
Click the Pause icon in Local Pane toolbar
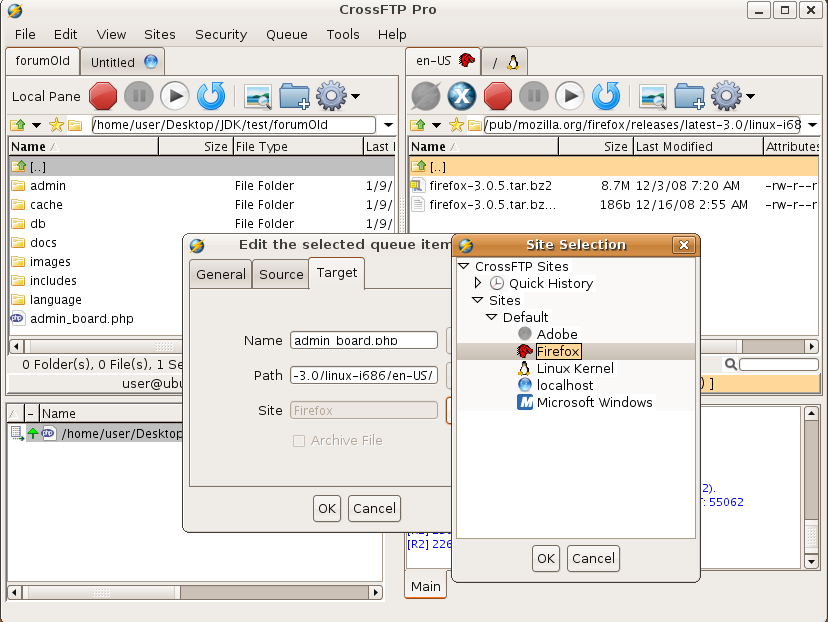click(139, 96)
